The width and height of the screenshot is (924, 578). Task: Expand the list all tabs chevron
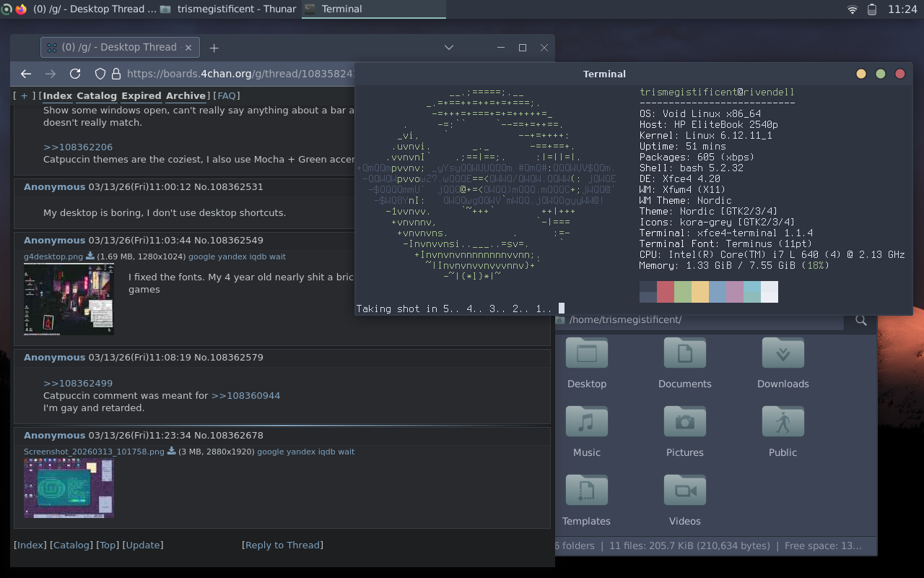click(x=448, y=48)
